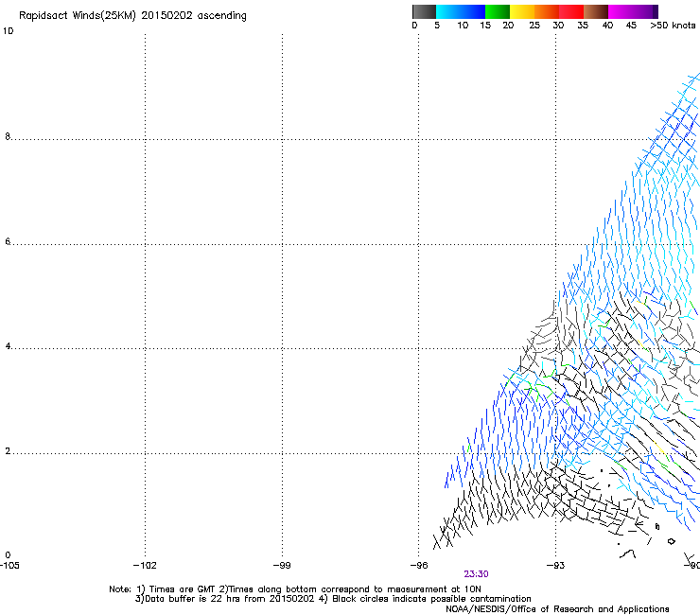Viewport: 700px width, 615px height.
Task: Click the '10' legend tick label
Action: tap(463, 26)
